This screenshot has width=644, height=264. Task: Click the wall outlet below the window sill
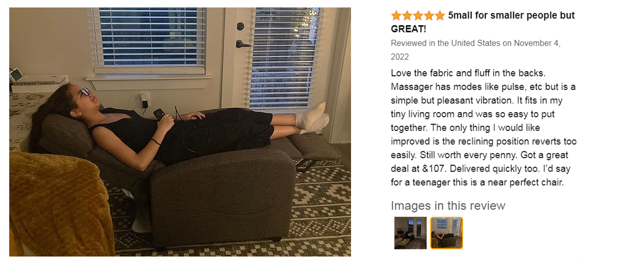click(x=144, y=99)
